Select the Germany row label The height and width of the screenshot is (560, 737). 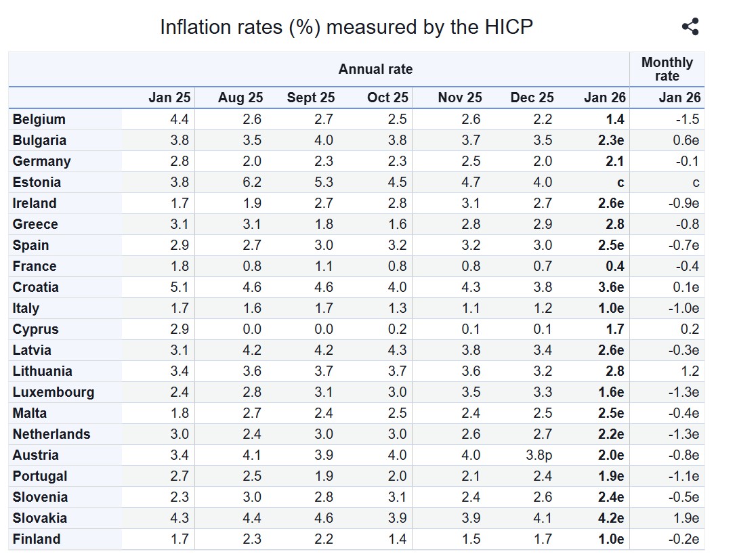pos(41,161)
